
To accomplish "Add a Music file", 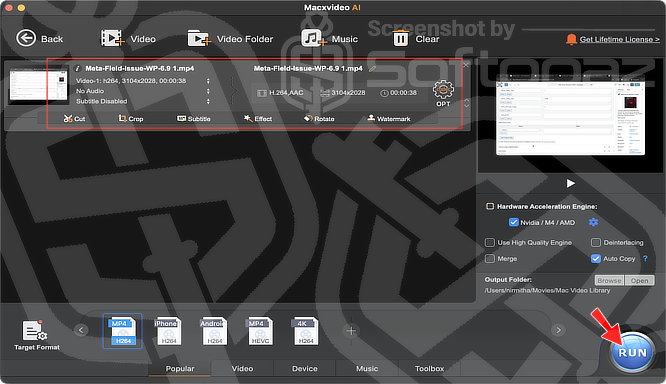I will pos(330,39).
